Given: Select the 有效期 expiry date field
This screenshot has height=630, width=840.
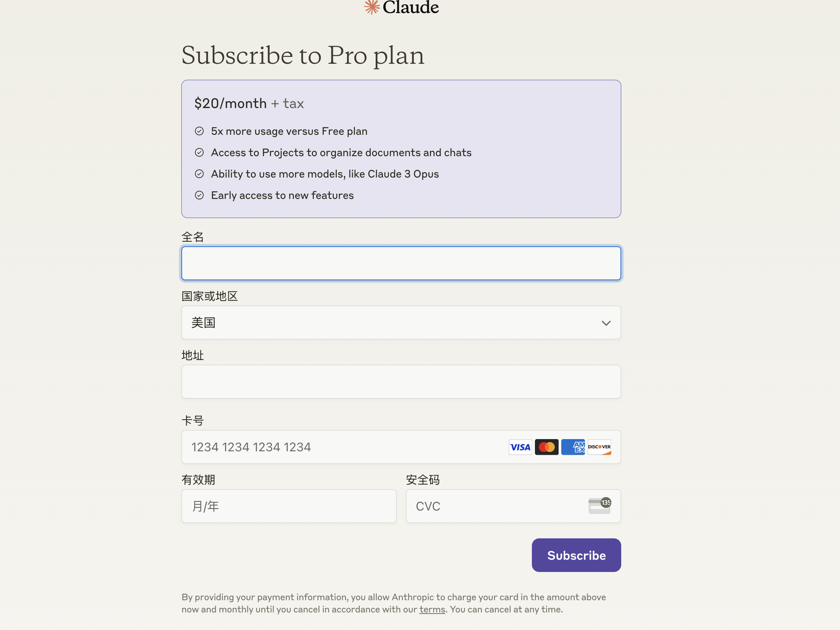Looking at the screenshot, I should pos(289,506).
